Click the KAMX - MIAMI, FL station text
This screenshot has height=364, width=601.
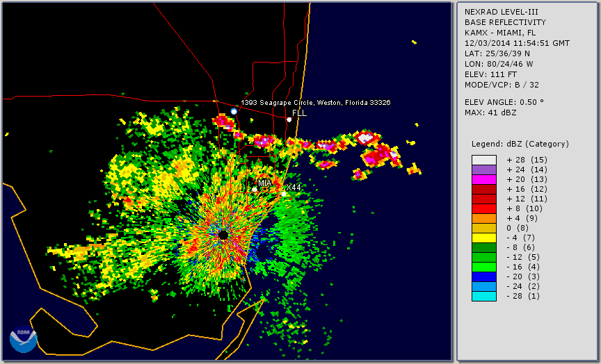tap(500, 33)
